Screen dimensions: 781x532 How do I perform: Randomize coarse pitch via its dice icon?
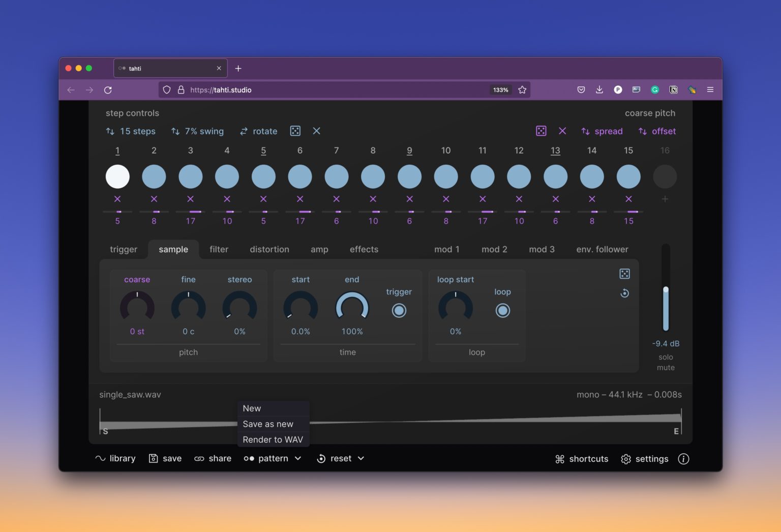point(541,131)
